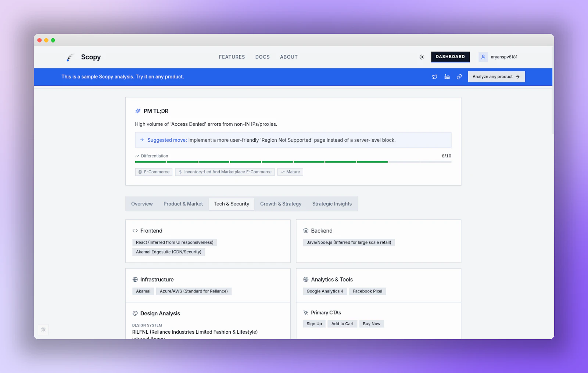The image size is (588, 373).
Task: Click the 8/10 differentiation score
Action: [447, 156]
